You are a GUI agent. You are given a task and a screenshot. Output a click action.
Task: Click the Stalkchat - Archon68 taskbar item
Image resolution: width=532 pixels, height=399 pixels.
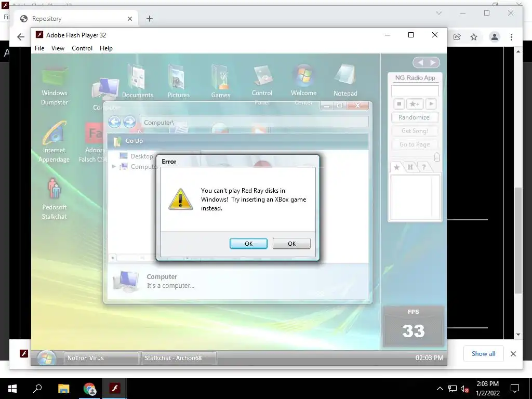coord(179,358)
